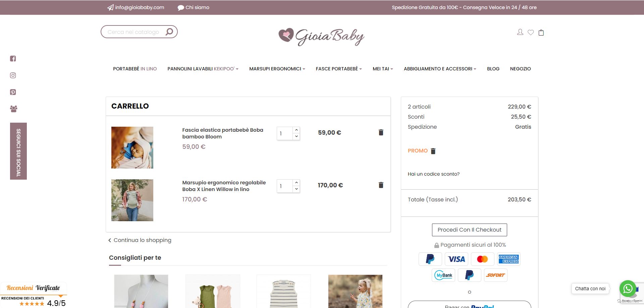Screen dimensions: 644x308
Task: Open the wishlist heart icon
Action: [531, 33]
